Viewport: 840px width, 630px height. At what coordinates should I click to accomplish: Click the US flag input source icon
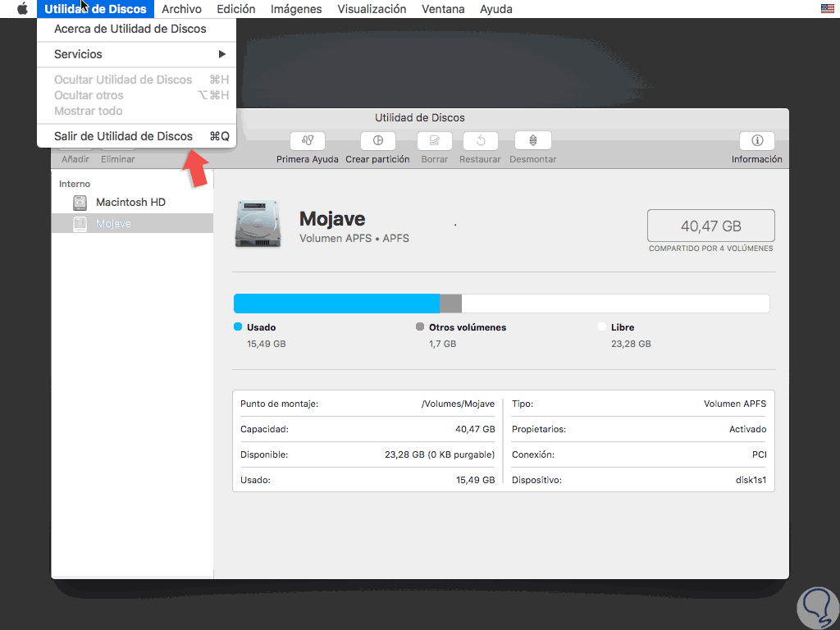pyautogui.click(x=827, y=8)
